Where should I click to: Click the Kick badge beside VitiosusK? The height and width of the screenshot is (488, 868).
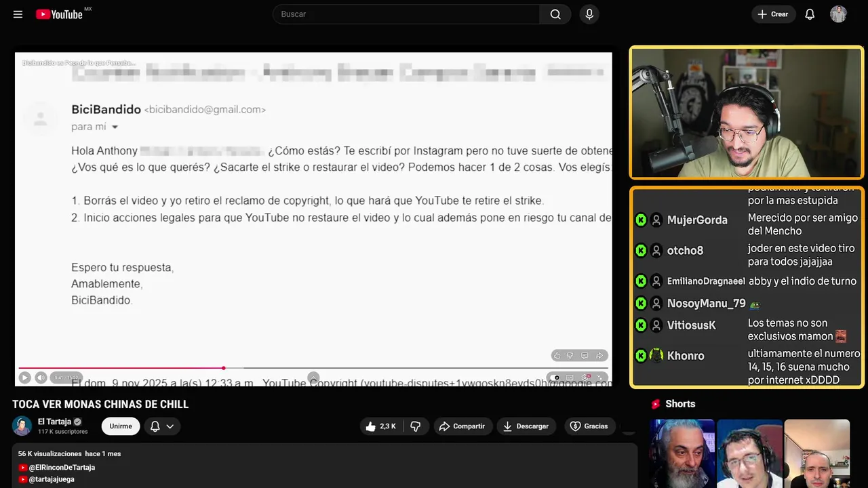pyautogui.click(x=641, y=325)
